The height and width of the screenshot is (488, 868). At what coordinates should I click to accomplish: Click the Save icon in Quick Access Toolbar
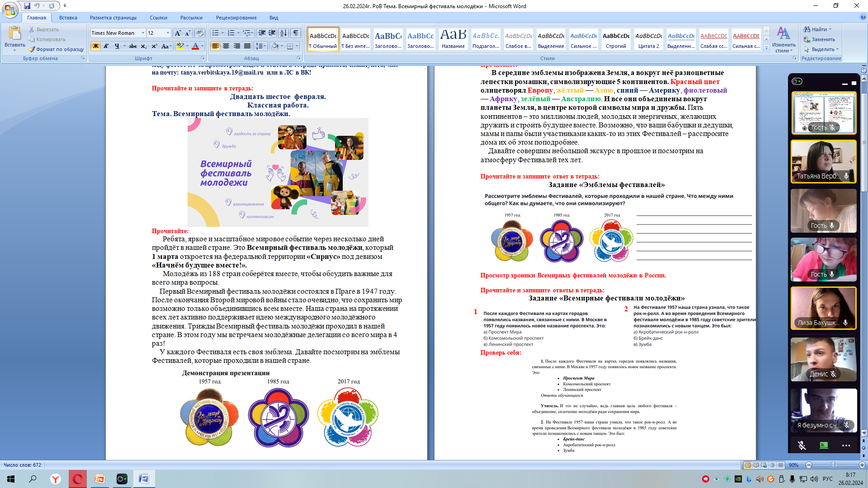pyautogui.click(x=27, y=6)
